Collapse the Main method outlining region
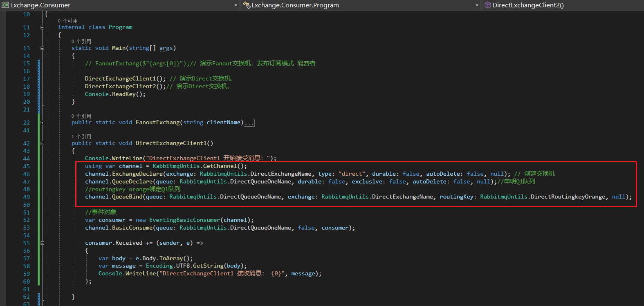The width and height of the screenshot is (644, 306). click(x=42, y=48)
